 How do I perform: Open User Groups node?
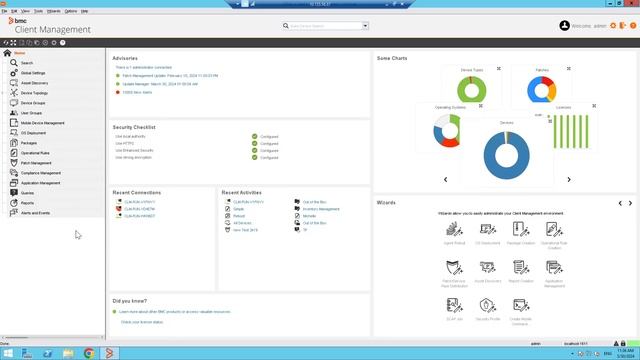[x=31, y=113]
